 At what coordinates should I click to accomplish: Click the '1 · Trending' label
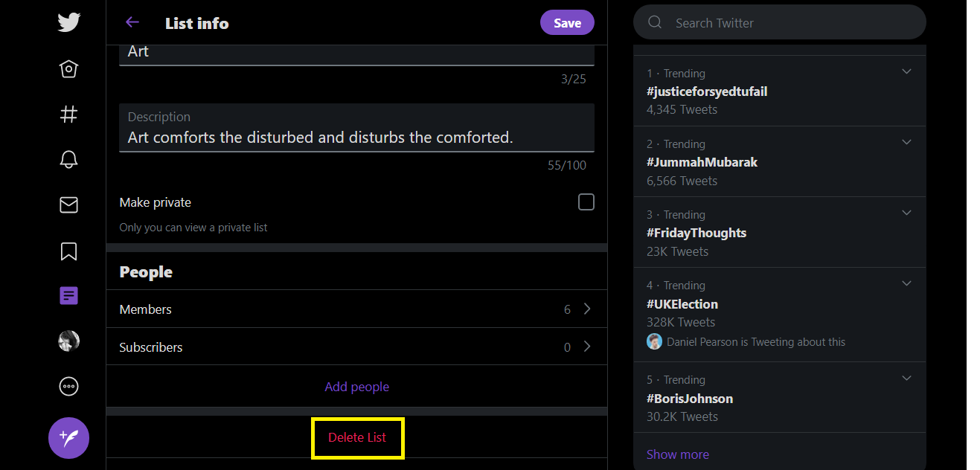pyautogui.click(x=676, y=74)
